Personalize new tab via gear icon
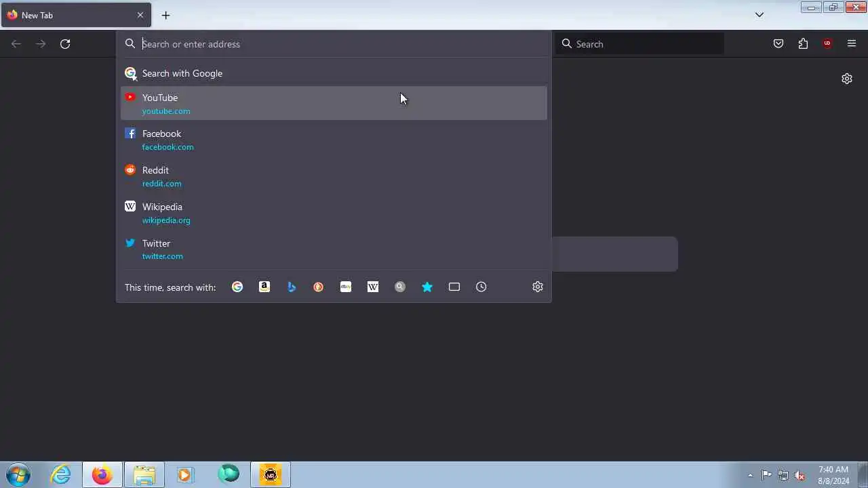Image resolution: width=868 pixels, height=488 pixels. pyautogui.click(x=847, y=79)
